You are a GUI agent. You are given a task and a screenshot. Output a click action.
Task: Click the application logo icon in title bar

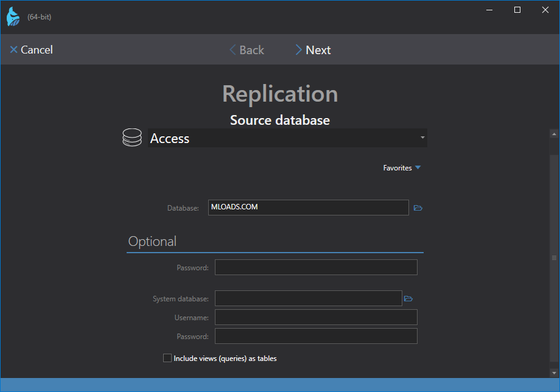pyautogui.click(x=13, y=16)
